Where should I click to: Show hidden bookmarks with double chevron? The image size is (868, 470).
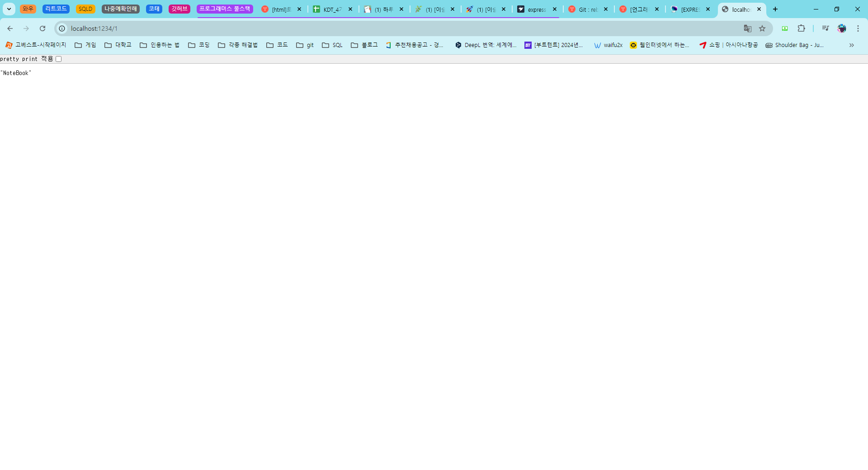852,45
